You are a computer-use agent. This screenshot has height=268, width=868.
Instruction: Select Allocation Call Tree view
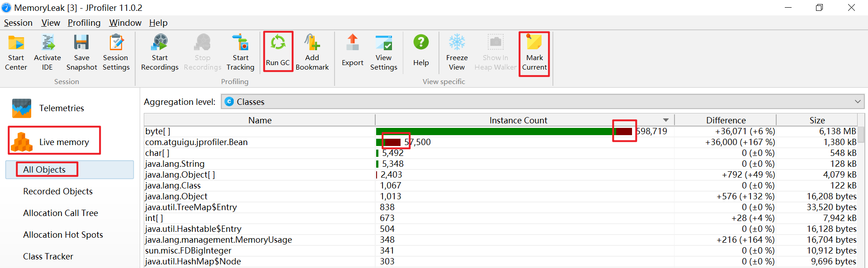(61, 213)
